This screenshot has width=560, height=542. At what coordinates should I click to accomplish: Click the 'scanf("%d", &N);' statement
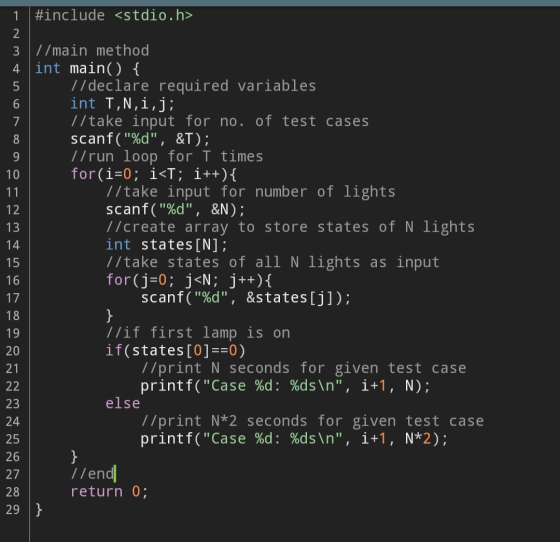coord(175,210)
